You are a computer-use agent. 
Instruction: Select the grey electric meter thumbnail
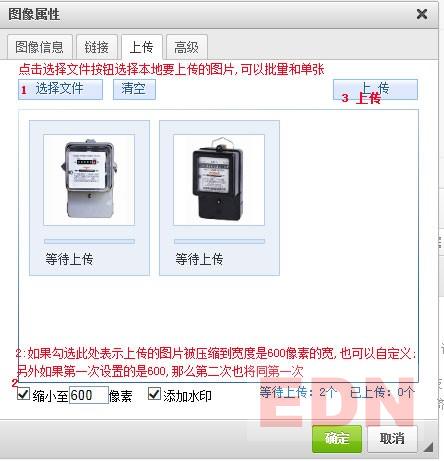tap(89, 180)
